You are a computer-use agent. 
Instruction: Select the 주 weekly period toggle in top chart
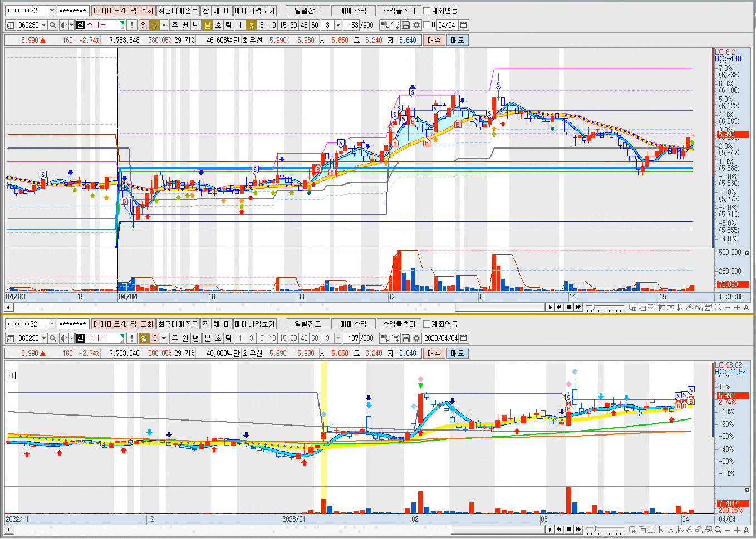click(x=175, y=25)
